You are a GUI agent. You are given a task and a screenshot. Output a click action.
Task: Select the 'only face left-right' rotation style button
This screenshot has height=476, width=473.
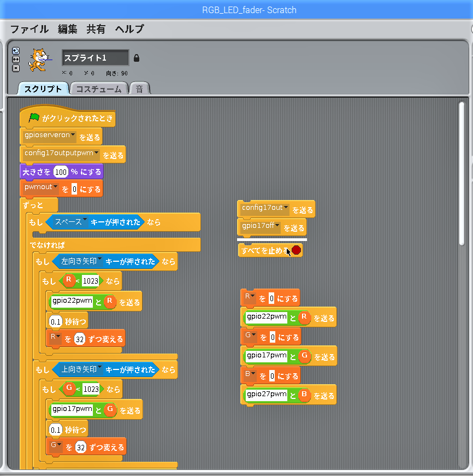pyautogui.click(x=16, y=60)
